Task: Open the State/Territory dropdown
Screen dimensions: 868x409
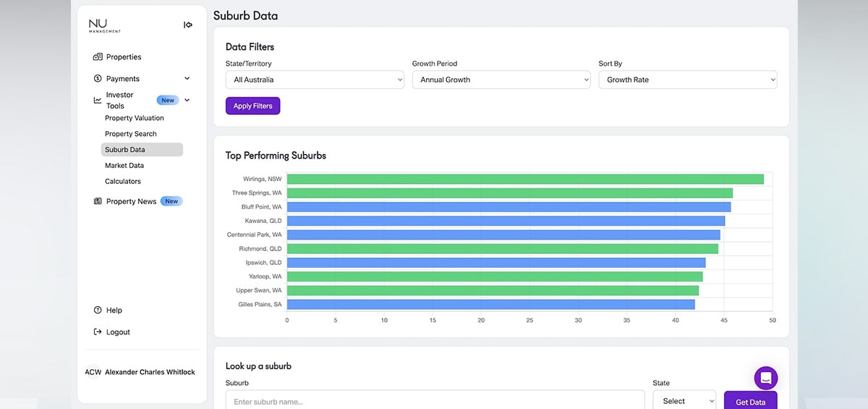Action: tap(315, 80)
